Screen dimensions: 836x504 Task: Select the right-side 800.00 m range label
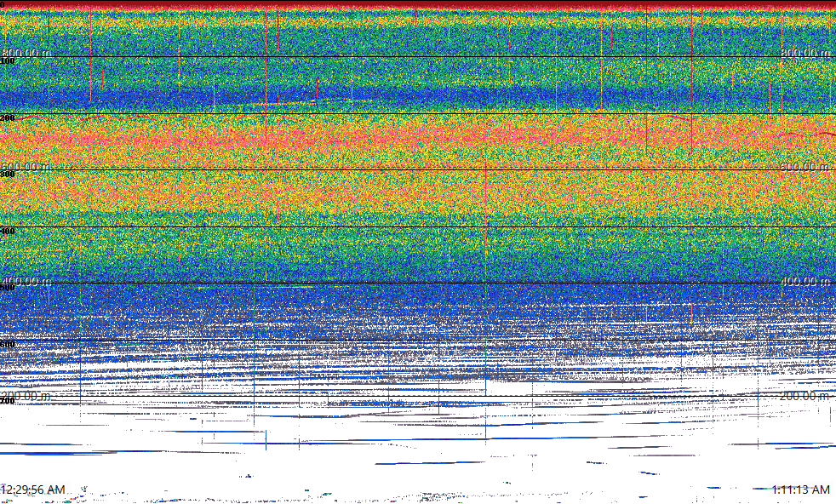point(805,53)
